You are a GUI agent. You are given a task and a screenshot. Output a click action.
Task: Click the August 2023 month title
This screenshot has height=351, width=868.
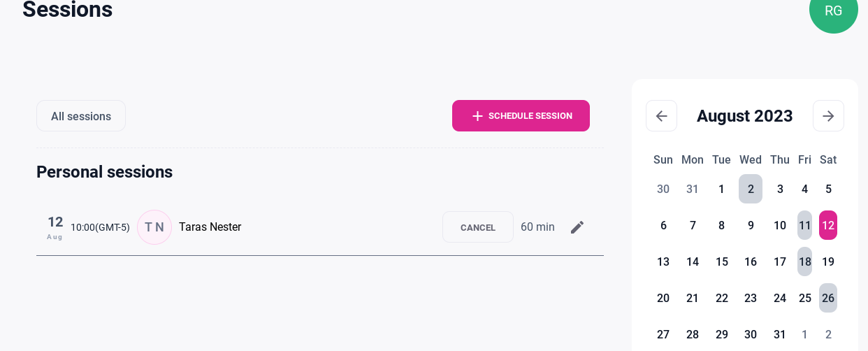click(x=744, y=116)
